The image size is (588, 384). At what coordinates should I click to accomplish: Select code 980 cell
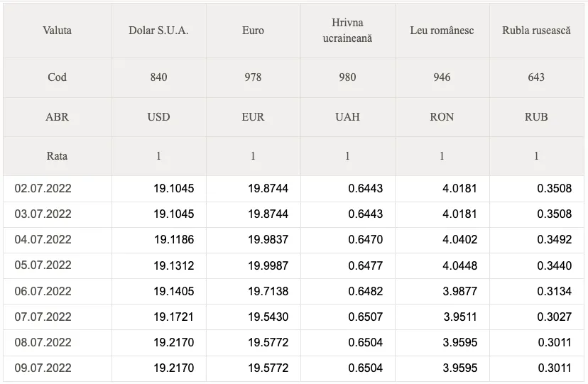point(348,77)
